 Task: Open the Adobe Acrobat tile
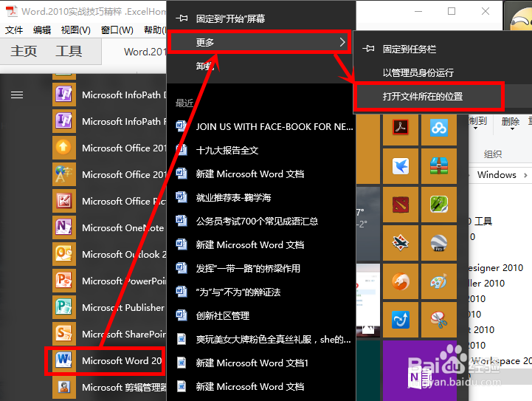point(401,128)
